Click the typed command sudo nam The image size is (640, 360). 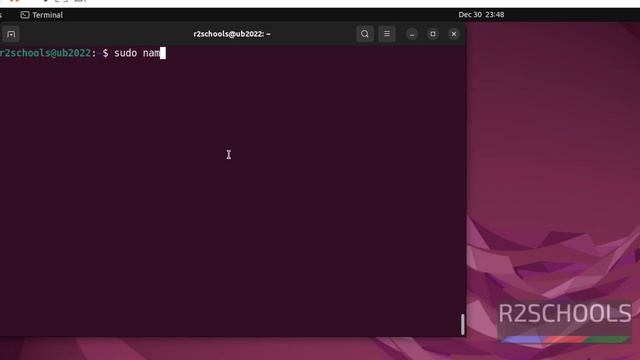[x=137, y=53]
